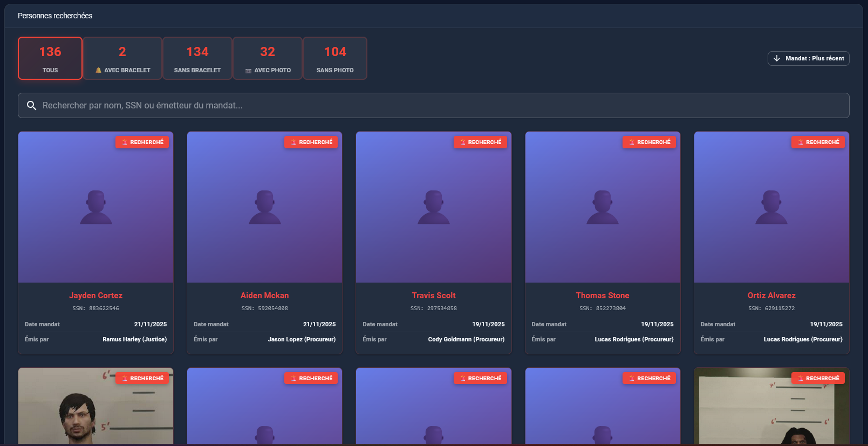
Task: Click the avatar placeholder of Thomas Stone
Action: (602, 207)
